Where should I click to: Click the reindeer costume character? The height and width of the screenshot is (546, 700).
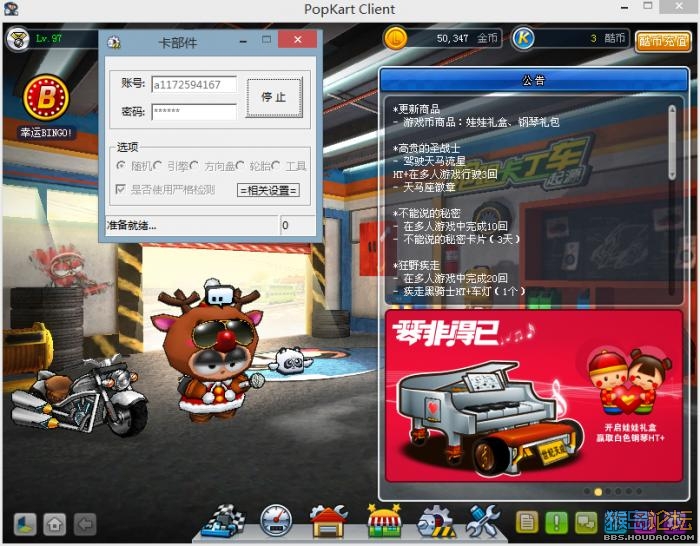click(x=210, y=355)
